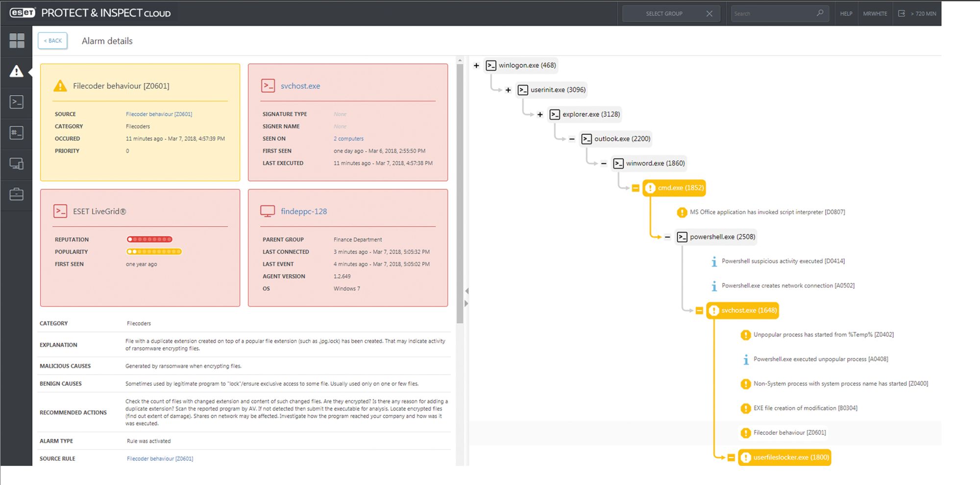This screenshot has height=485, width=980.
Task: Expand the userinit.exe tree node
Action: [508, 90]
